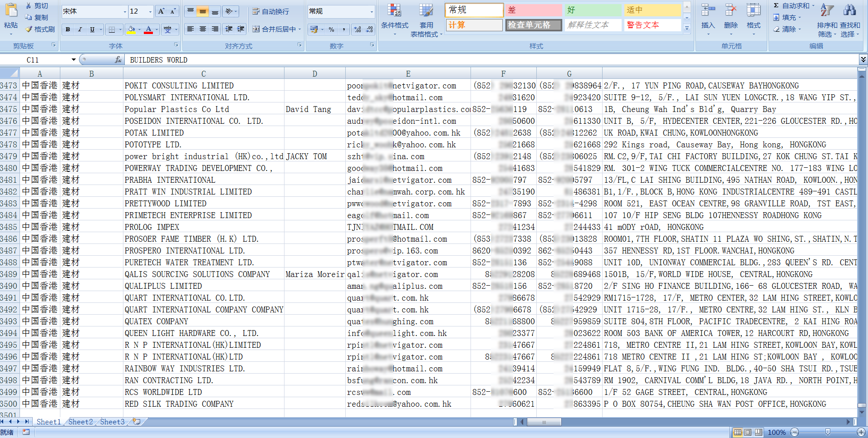Image resolution: width=868 pixels, height=438 pixels.
Task: Click the percent style icon
Action: point(332,29)
